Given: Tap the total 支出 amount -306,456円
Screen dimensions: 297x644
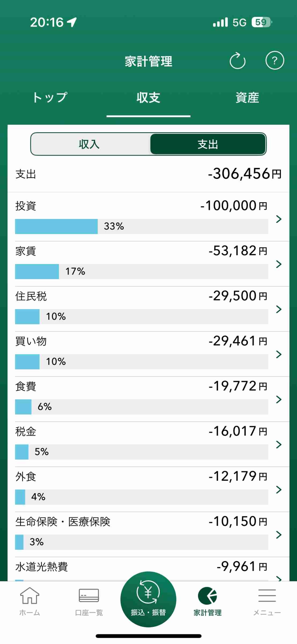Looking at the screenshot, I should 244,174.
